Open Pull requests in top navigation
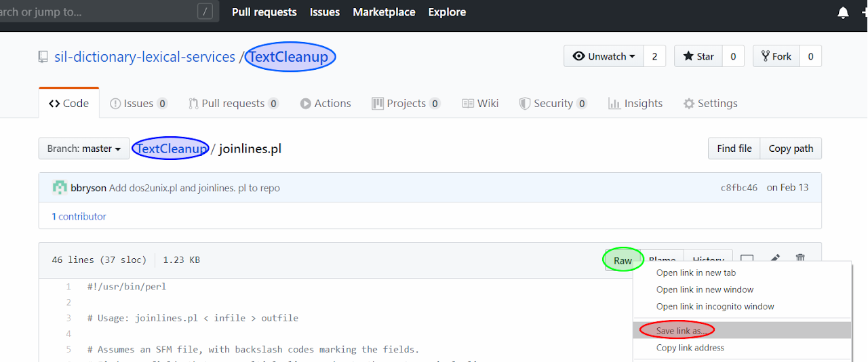The image size is (868, 362). pyautogui.click(x=264, y=12)
